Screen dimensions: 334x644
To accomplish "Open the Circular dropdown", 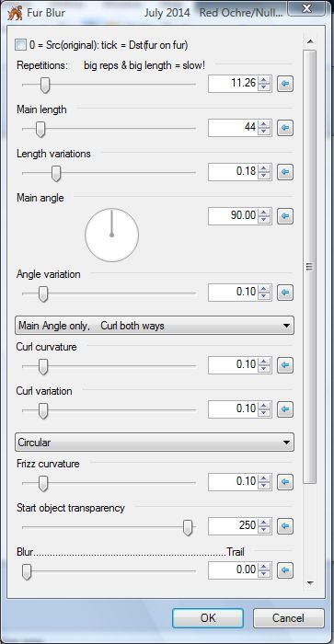I will coord(155,443).
